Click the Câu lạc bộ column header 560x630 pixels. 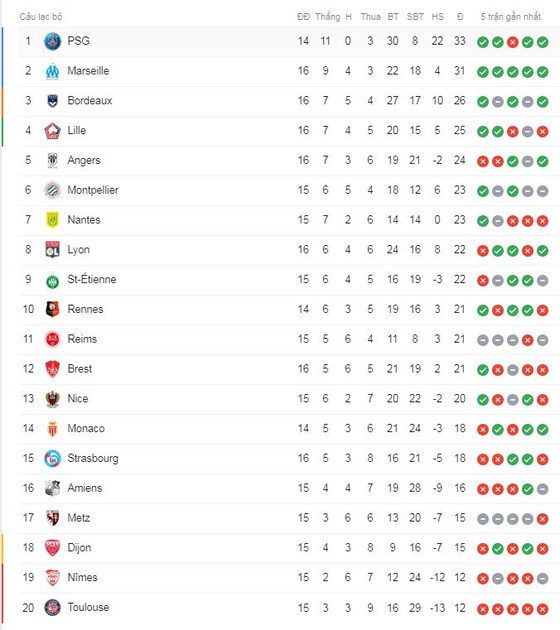point(41,16)
